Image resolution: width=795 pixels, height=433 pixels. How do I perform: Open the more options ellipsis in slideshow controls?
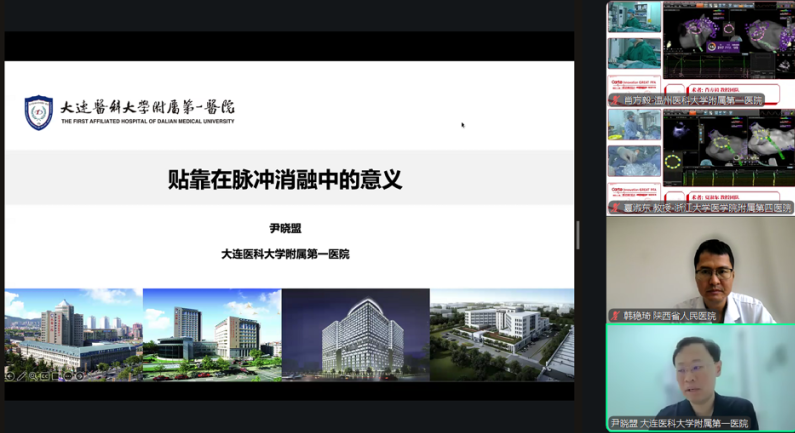[67, 376]
